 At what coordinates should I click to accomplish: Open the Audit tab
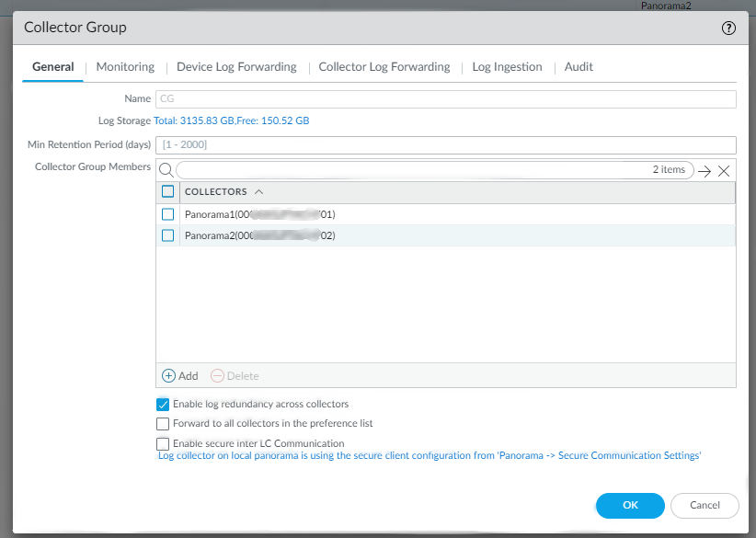(578, 67)
